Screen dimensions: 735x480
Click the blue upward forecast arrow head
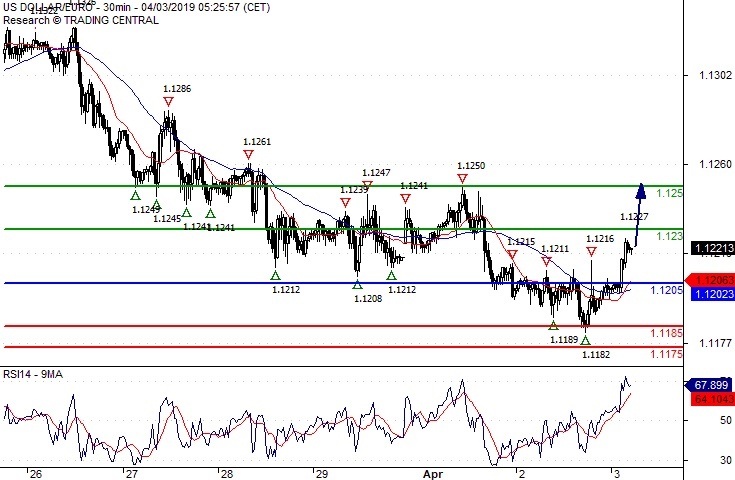coord(641,191)
